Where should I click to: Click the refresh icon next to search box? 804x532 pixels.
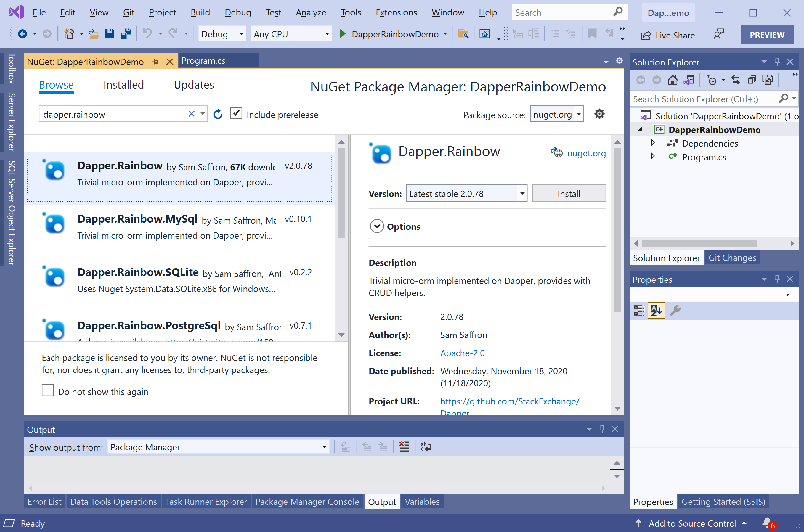click(x=218, y=114)
